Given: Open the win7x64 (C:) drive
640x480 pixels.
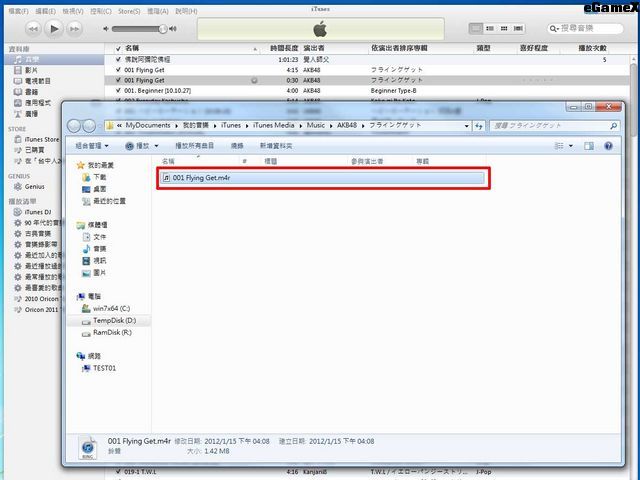Looking at the screenshot, I should pos(106,309).
